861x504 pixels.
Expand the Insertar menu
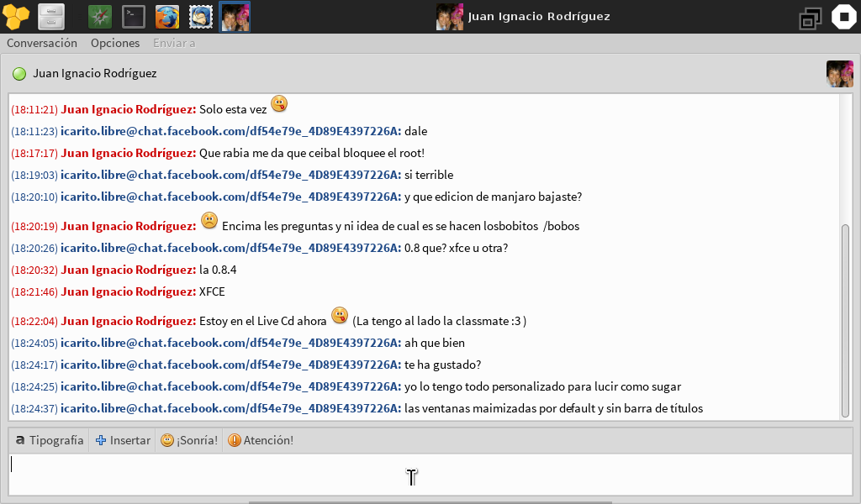pyautogui.click(x=123, y=440)
